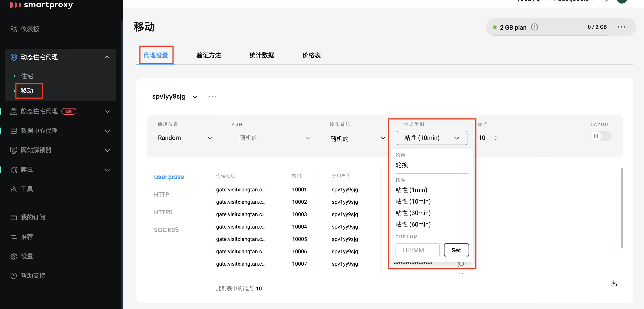Toggle the LAYOUT switch
The image size is (644, 309).
[x=601, y=136]
